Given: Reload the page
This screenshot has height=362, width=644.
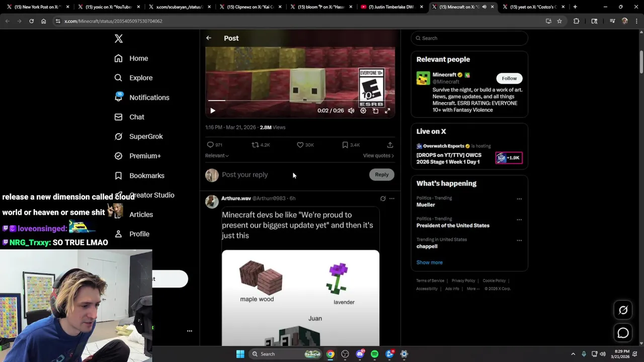Looking at the screenshot, I should tap(31, 21).
